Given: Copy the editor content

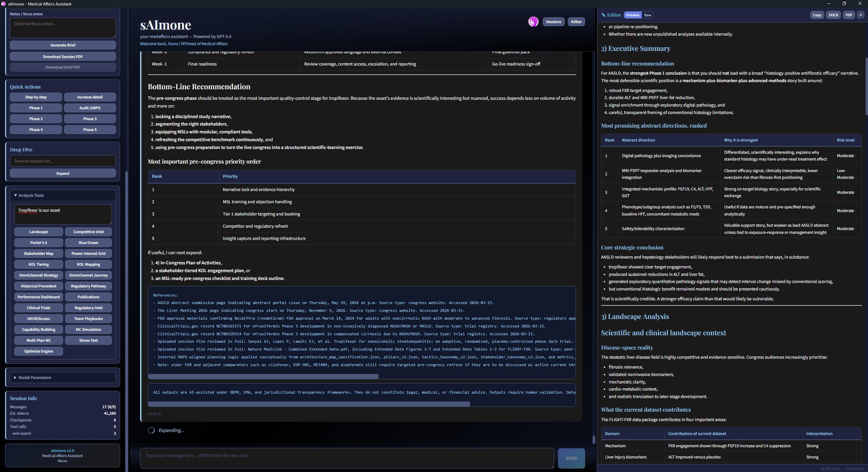Looking at the screenshot, I should (x=817, y=15).
